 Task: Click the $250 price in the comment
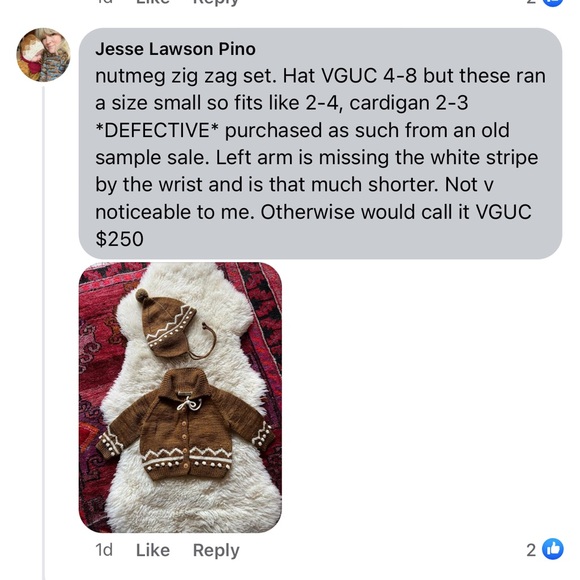[119, 239]
